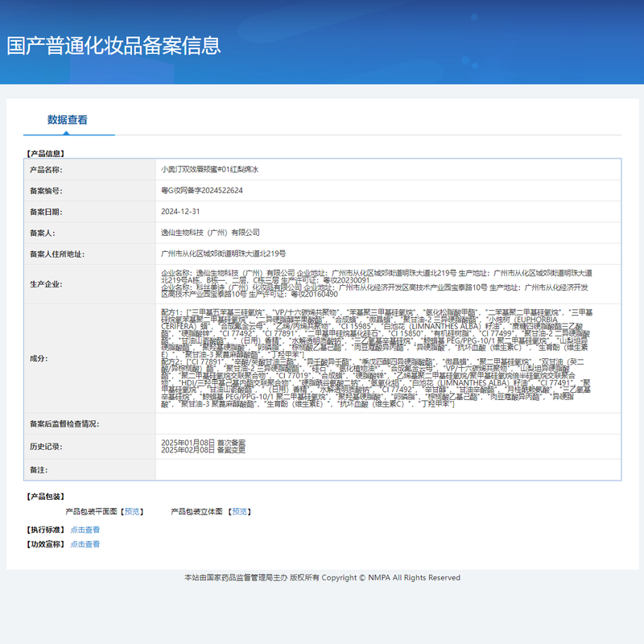
Task: Preview the 产品包装平面图 image
Action: [133, 511]
